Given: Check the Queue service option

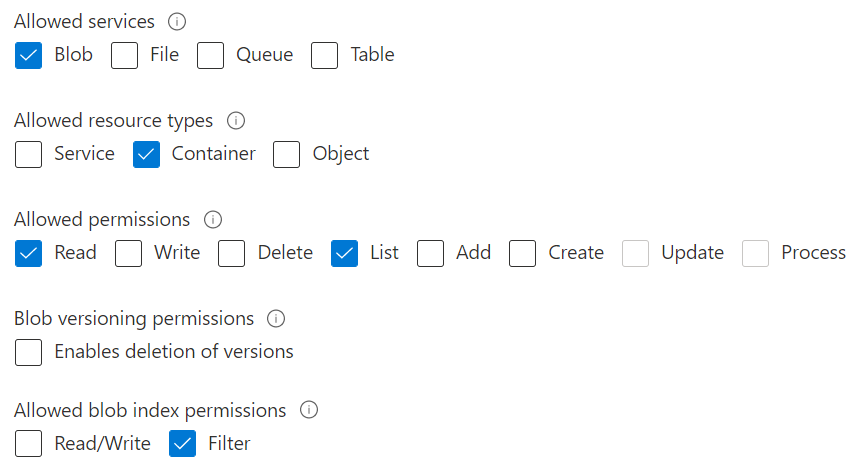Looking at the screenshot, I should [x=211, y=56].
